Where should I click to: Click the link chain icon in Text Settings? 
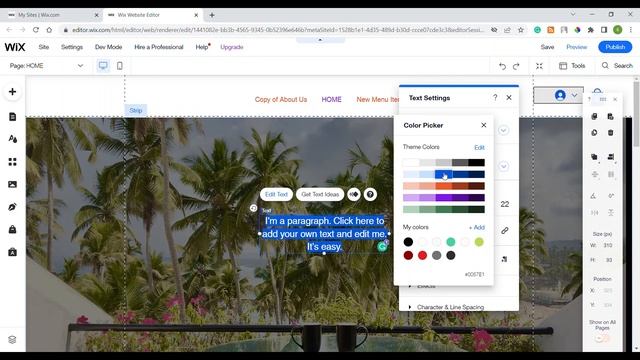tap(505, 231)
